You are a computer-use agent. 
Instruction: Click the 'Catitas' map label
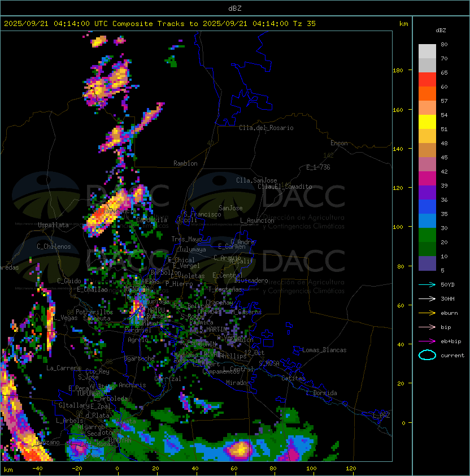click(293, 378)
